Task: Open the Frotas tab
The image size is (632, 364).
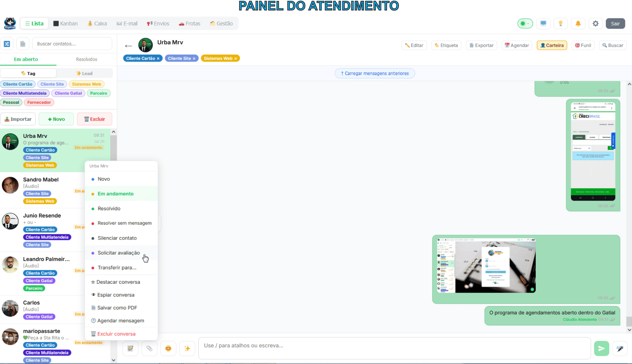Action: point(189,23)
